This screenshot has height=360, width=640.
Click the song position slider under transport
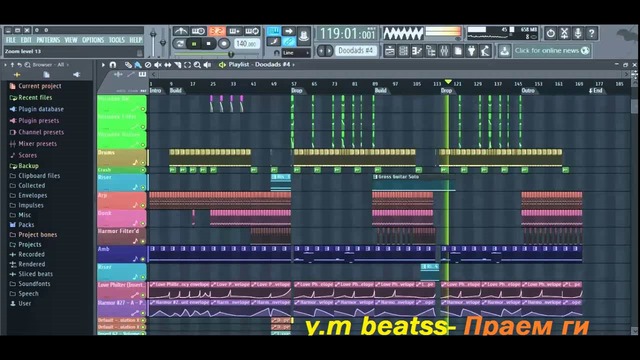pos(216,54)
